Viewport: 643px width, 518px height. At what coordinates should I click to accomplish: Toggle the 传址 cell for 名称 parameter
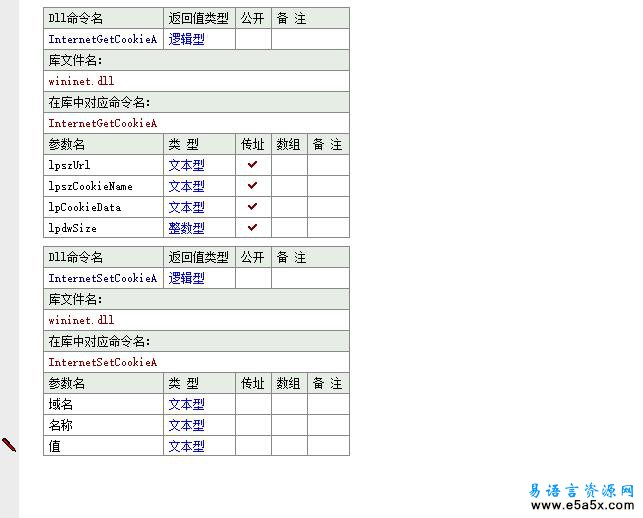coord(253,425)
